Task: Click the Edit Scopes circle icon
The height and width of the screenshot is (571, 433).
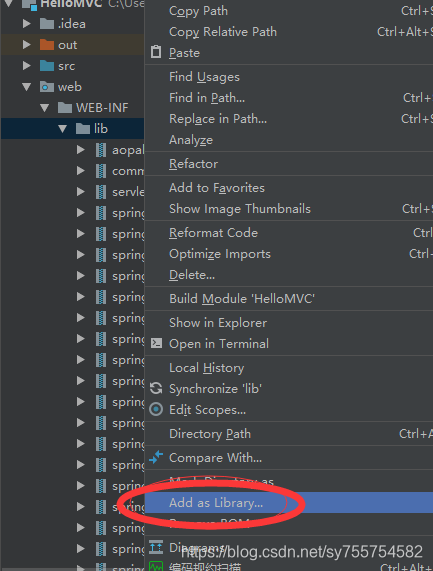Action: [x=156, y=409]
